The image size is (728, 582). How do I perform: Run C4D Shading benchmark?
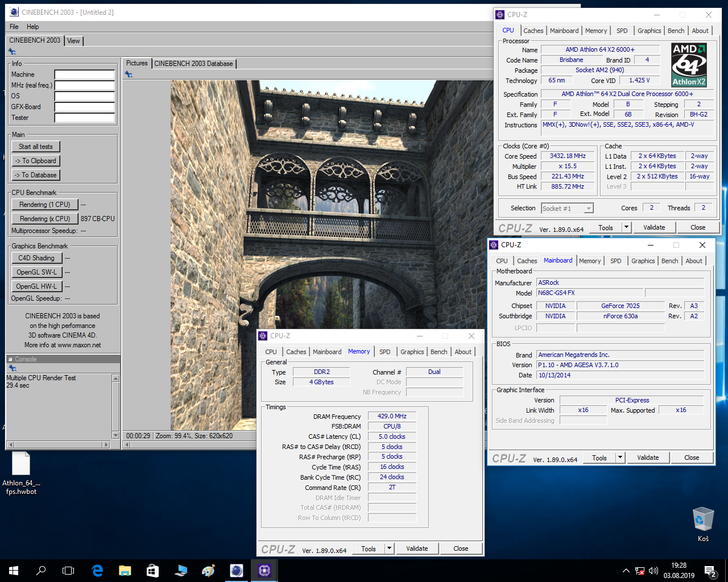pyautogui.click(x=36, y=258)
